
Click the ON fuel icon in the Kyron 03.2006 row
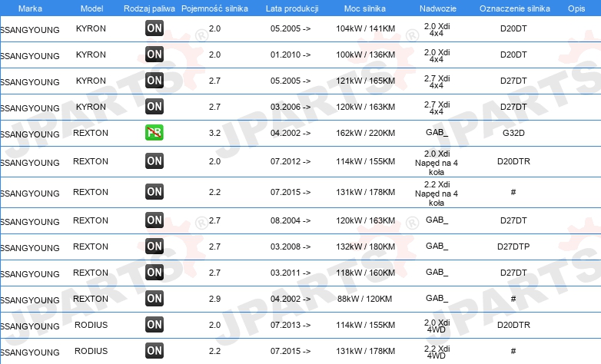pos(154,107)
